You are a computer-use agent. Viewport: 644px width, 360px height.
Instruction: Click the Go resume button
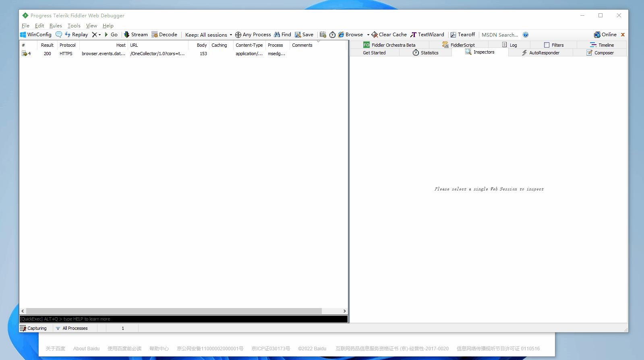click(x=111, y=35)
